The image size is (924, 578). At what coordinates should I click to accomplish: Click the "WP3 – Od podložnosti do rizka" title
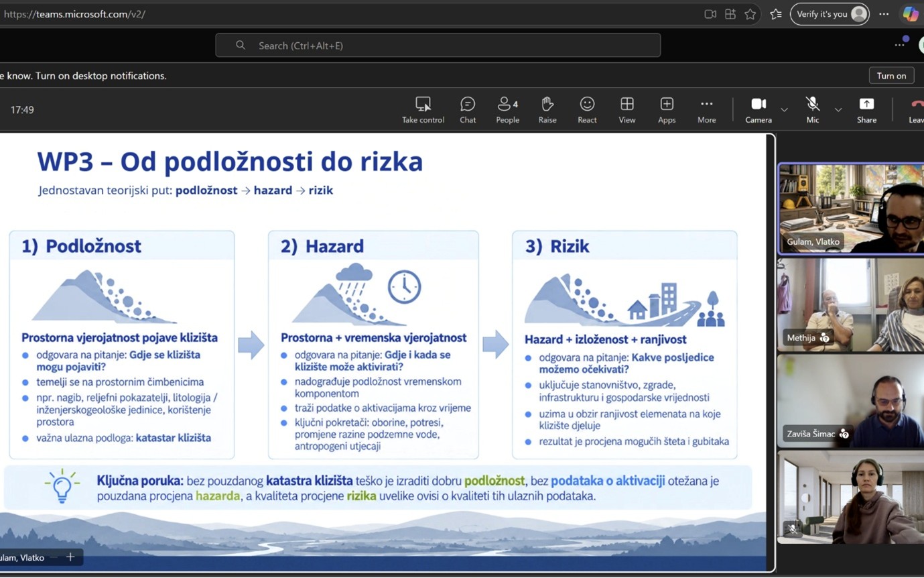[230, 162]
